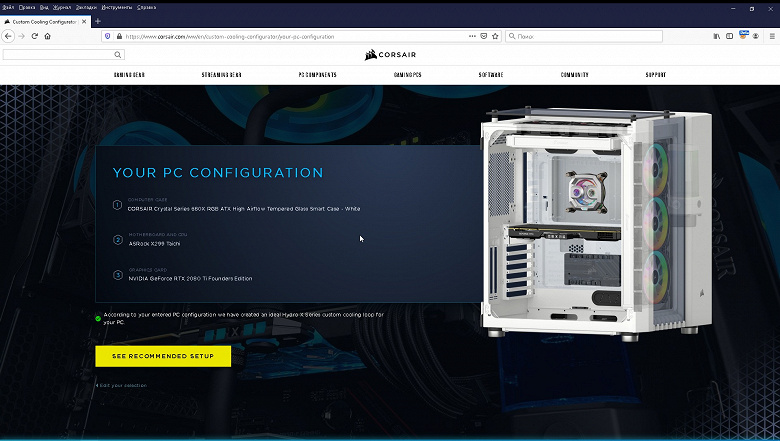Open the Firefox account icon
The height and width of the screenshot is (441, 780).
pos(756,36)
